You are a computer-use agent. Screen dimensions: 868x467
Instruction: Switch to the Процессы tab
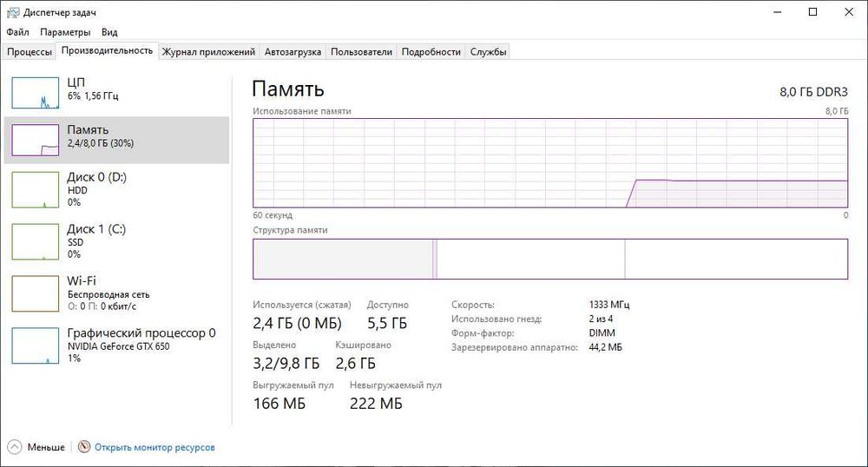pos(30,51)
